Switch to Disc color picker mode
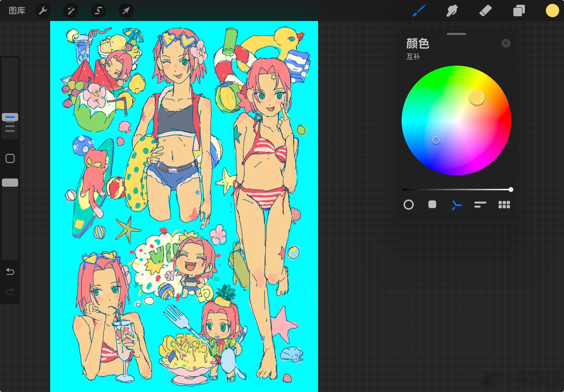Viewport: 564px width, 392px height. [409, 205]
